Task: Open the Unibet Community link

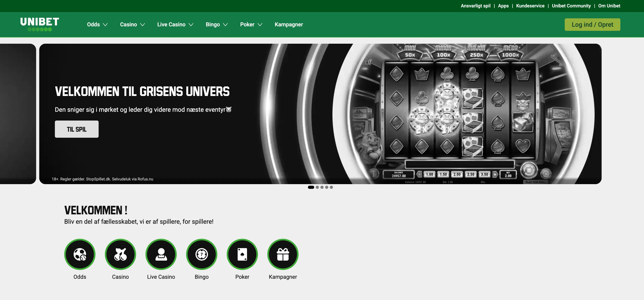Action: coord(571,6)
